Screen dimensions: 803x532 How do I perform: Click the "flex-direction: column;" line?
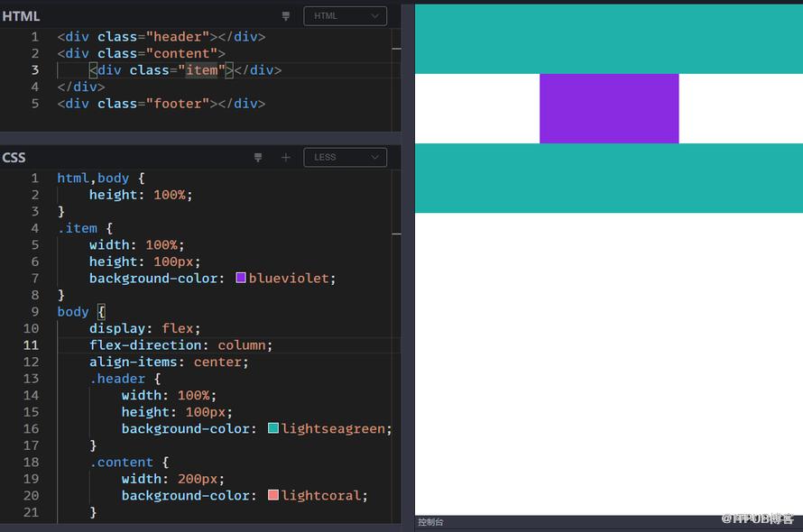[x=180, y=345]
